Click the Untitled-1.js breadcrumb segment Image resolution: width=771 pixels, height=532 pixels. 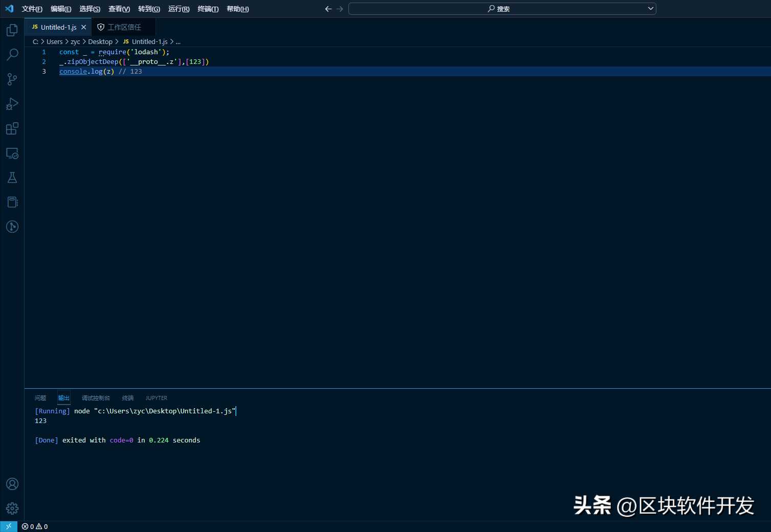tap(145, 42)
